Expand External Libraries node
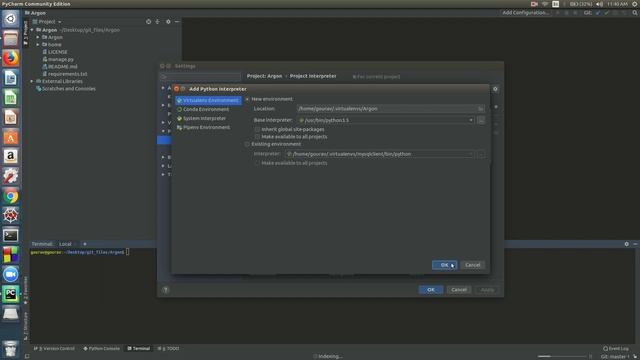640x360 pixels. coord(32,81)
